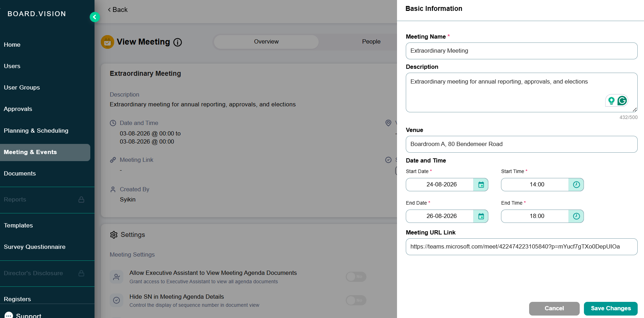Open Registers in the sidebar
The width and height of the screenshot is (644, 318).
pyautogui.click(x=17, y=299)
